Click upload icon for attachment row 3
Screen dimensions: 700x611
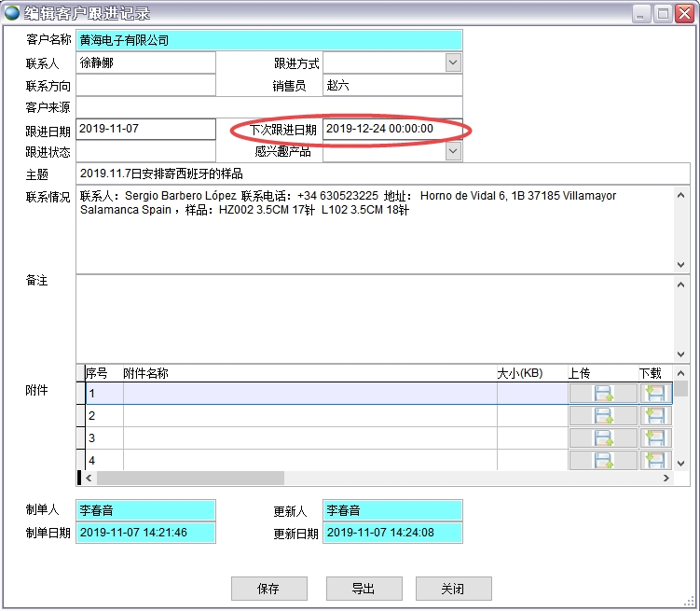tap(603, 438)
